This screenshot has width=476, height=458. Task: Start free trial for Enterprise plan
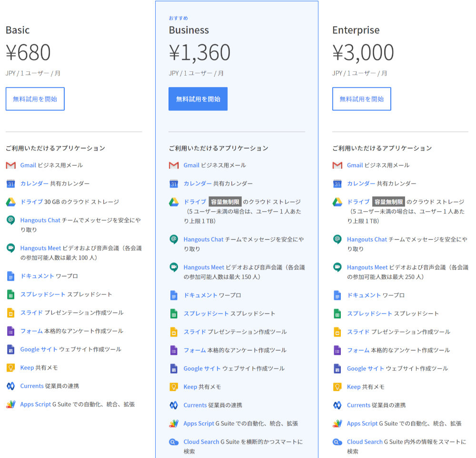[362, 99]
